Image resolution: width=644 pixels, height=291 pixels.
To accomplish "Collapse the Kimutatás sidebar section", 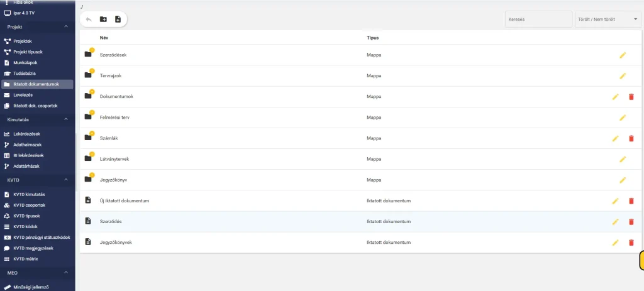I will (66, 119).
